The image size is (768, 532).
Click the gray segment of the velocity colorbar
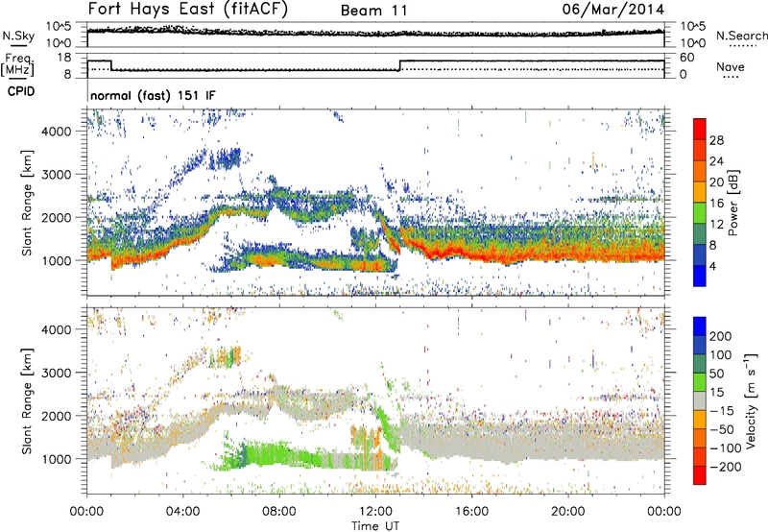700,400
